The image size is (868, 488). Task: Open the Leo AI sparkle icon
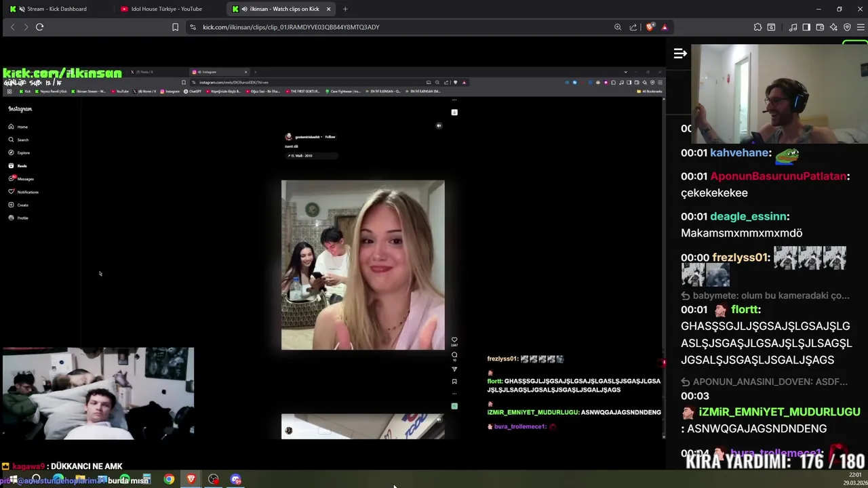click(x=833, y=27)
